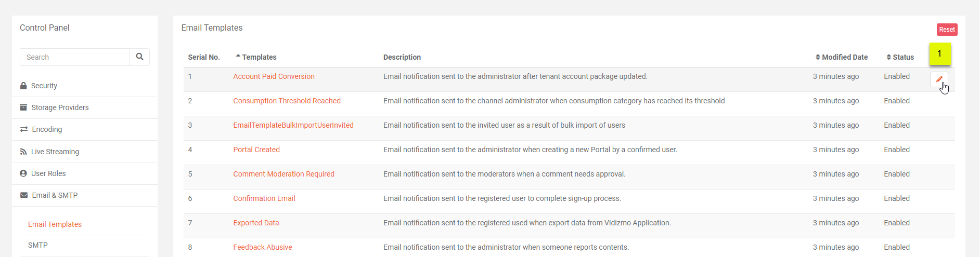The width and height of the screenshot is (980, 257).
Task: Click the Live Streaming feed icon
Action: [23, 152]
